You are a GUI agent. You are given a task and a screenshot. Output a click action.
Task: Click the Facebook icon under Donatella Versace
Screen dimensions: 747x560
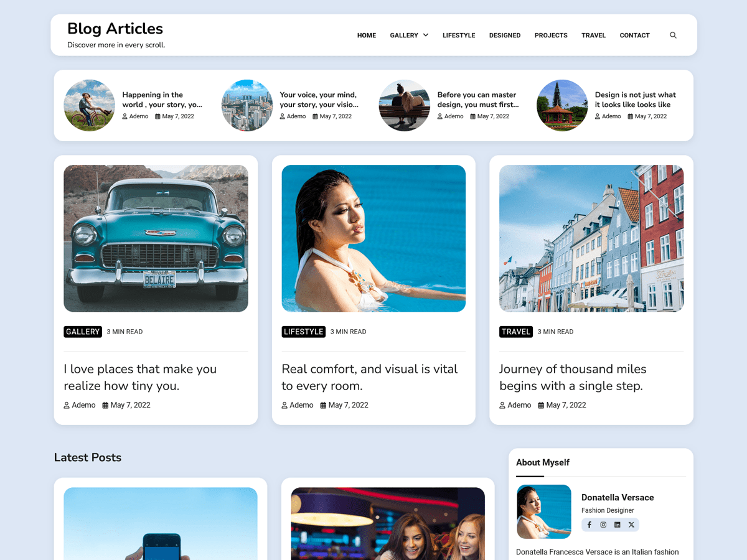[x=589, y=525]
